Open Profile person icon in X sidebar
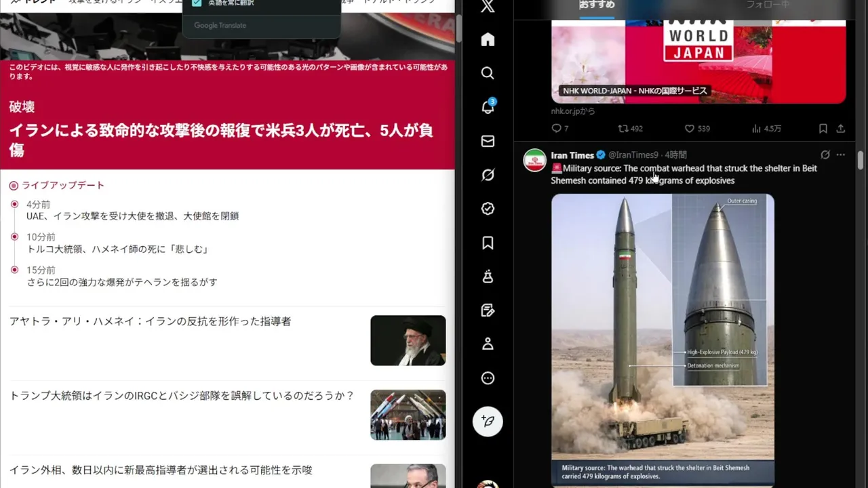The height and width of the screenshot is (488, 868). pos(488,344)
